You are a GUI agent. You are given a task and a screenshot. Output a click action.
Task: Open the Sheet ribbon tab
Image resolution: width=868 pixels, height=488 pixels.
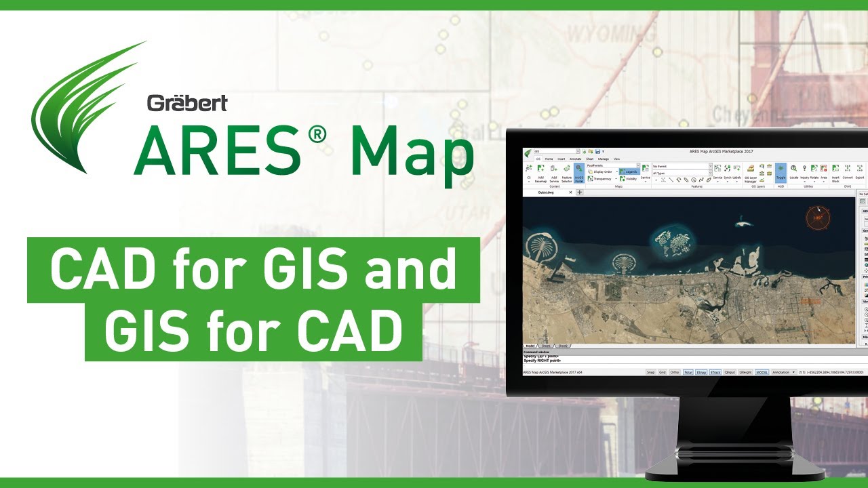[x=590, y=159]
